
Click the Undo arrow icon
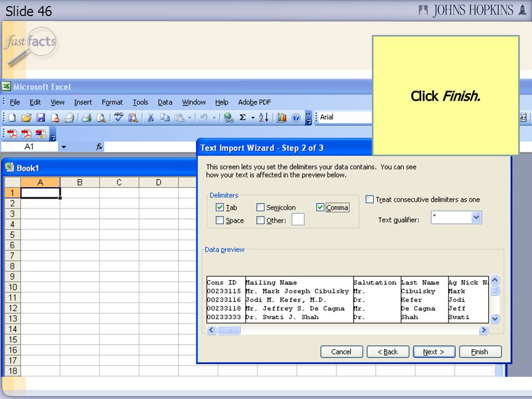203,117
